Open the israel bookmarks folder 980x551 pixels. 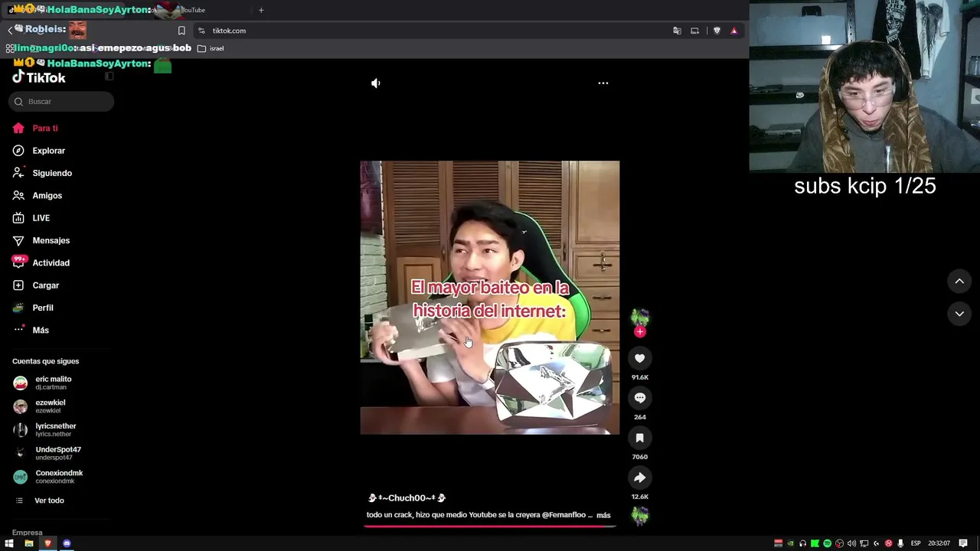click(211, 48)
